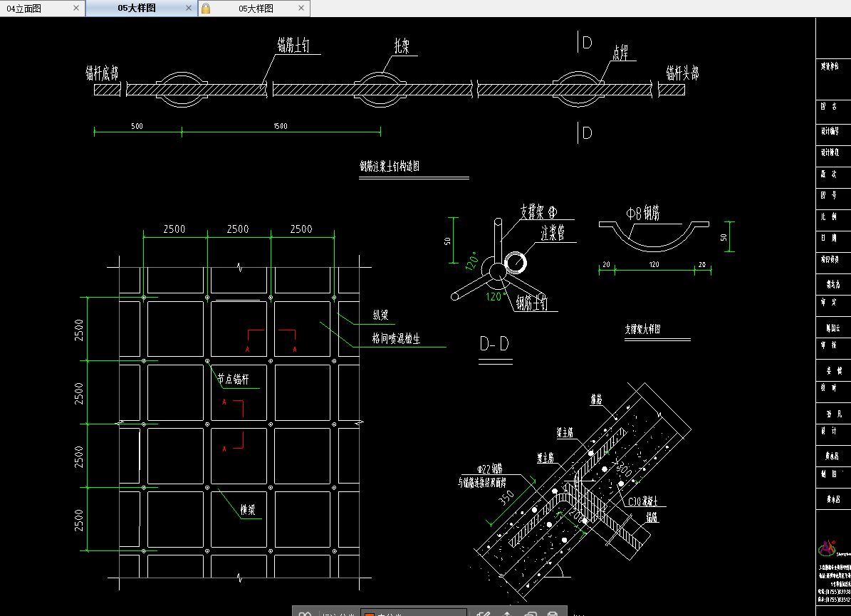Select the 点焊 annotation
Image resolution: width=851 pixels, height=616 pixels.
point(620,53)
